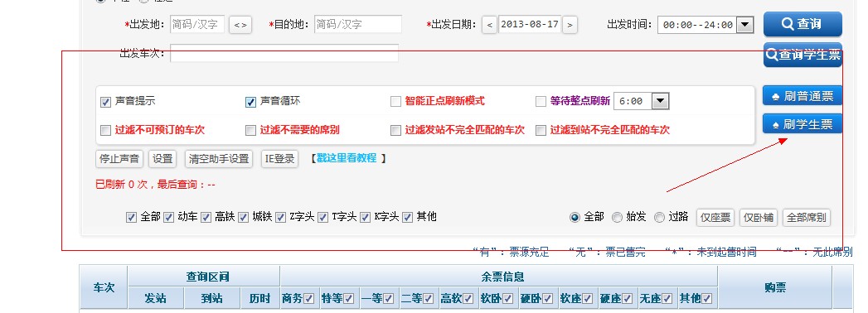The height and width of the screenshot is (313, 868).
Task: Toggle the 高铁 checkbox
Action: [x=206, y=217]
